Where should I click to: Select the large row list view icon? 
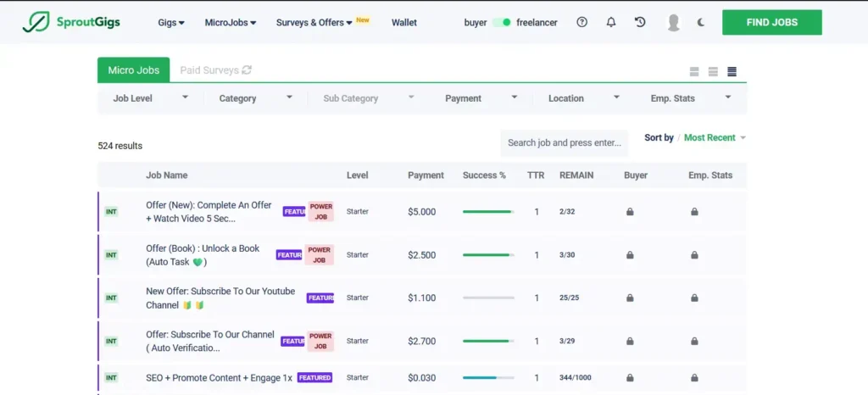click(x=694, y=71)
